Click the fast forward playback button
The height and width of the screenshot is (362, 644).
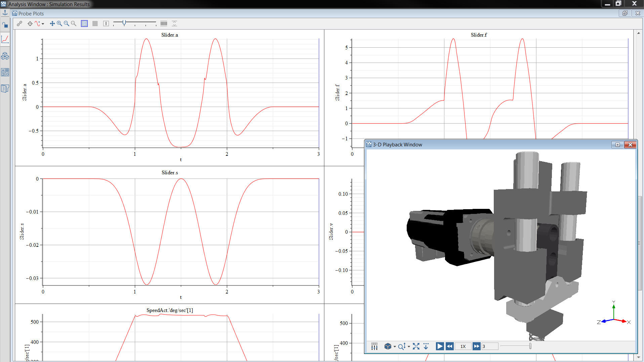point(476,346)
